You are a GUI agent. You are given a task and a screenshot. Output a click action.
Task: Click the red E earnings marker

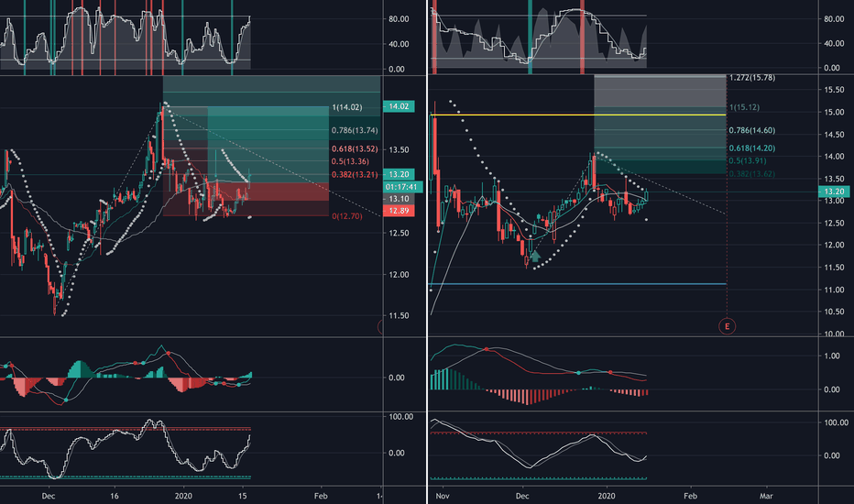pyautogui.click(x=727, y=326)
